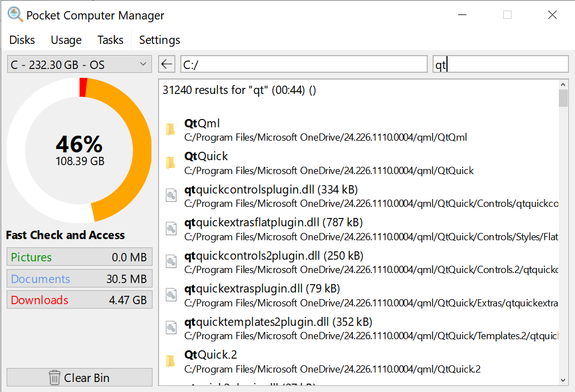575x392 pixels.
Task: Open the Usage menu
Action: coord(66,39)
